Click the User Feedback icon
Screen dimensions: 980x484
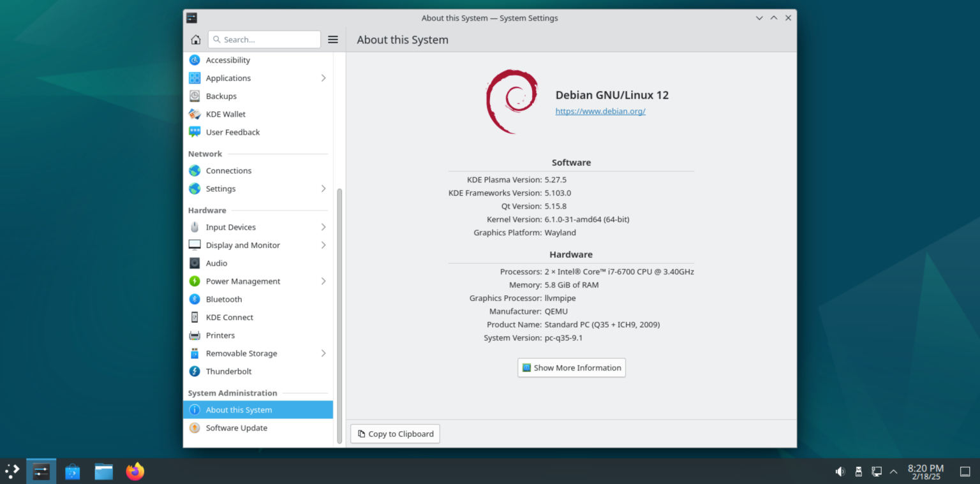click(195, 132)
